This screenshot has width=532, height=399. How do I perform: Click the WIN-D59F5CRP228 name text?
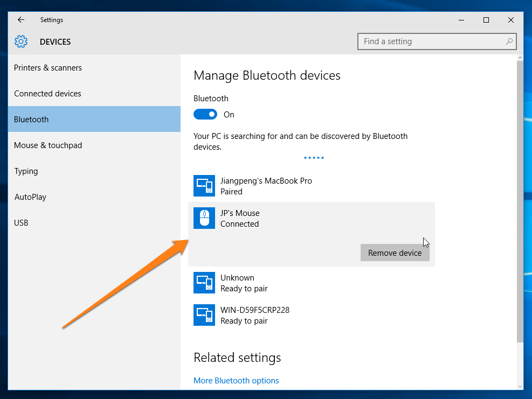255,310
